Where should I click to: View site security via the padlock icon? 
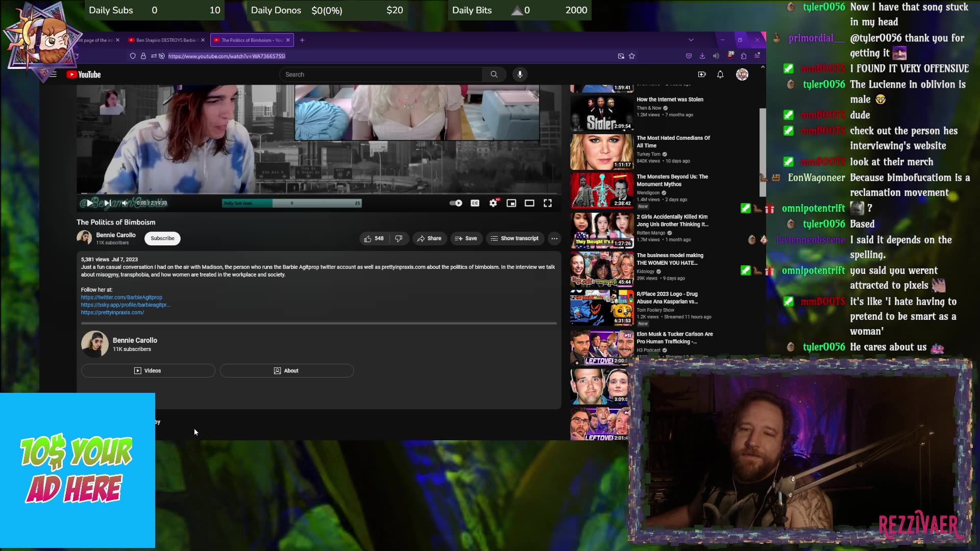(x=143, y=56)
